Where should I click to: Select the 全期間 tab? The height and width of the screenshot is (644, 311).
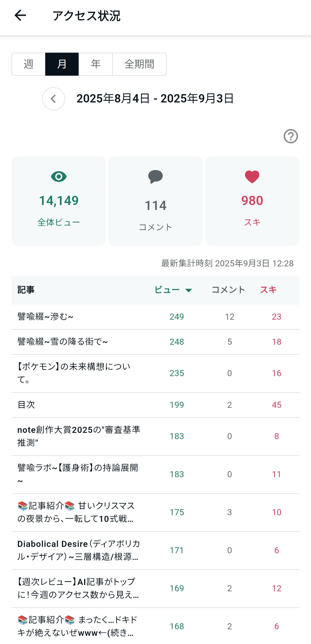coord(139,64)
